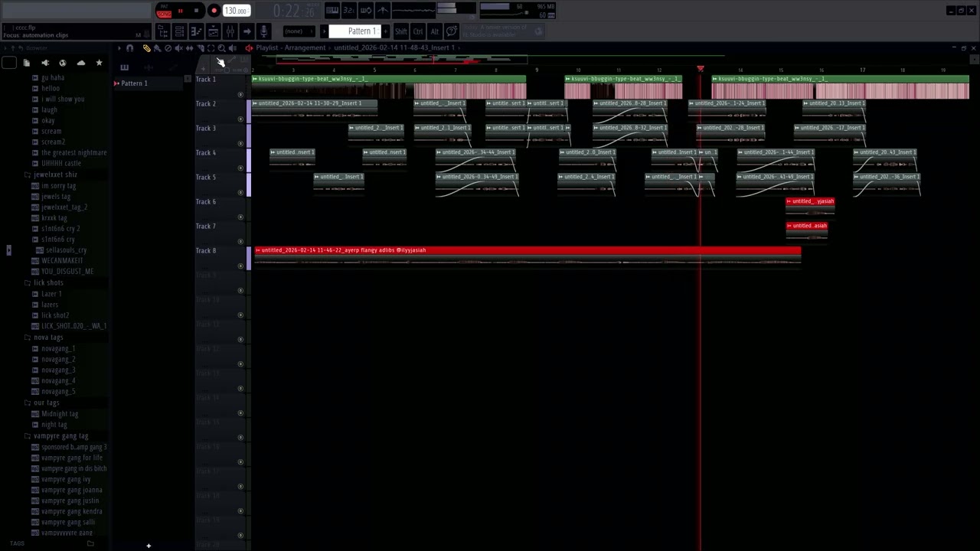Click the Alt modifier button

pos(435,31)
